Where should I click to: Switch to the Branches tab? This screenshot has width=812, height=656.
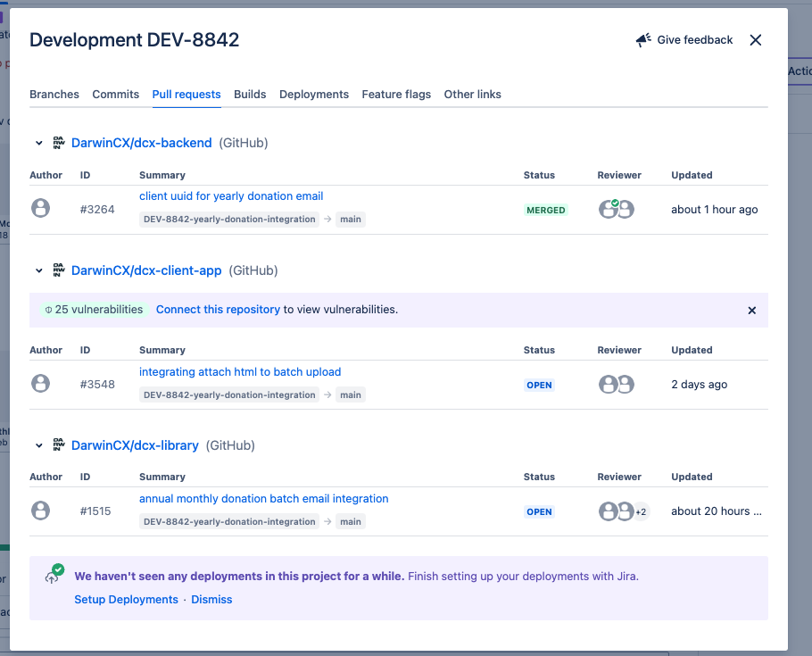click(x=54, y=95)
